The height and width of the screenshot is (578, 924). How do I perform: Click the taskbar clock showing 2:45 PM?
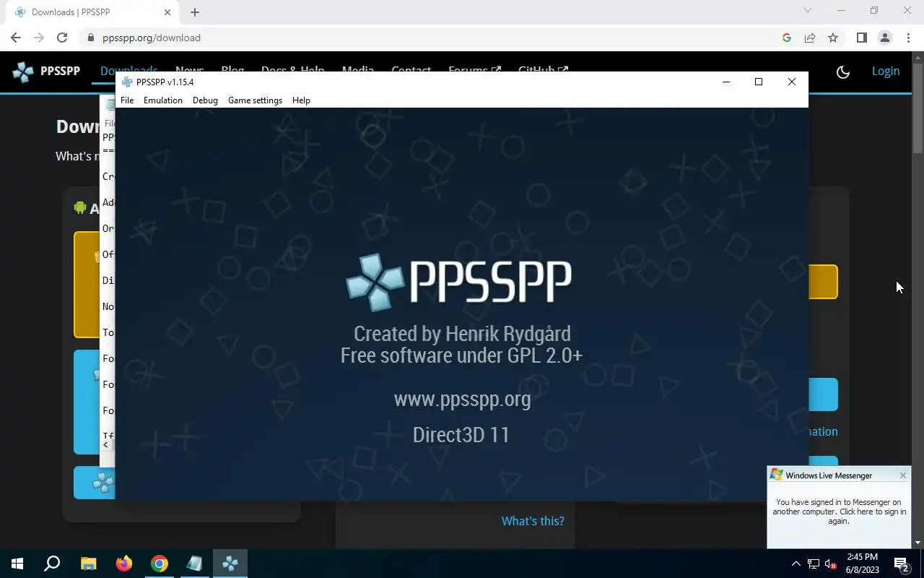862,564
